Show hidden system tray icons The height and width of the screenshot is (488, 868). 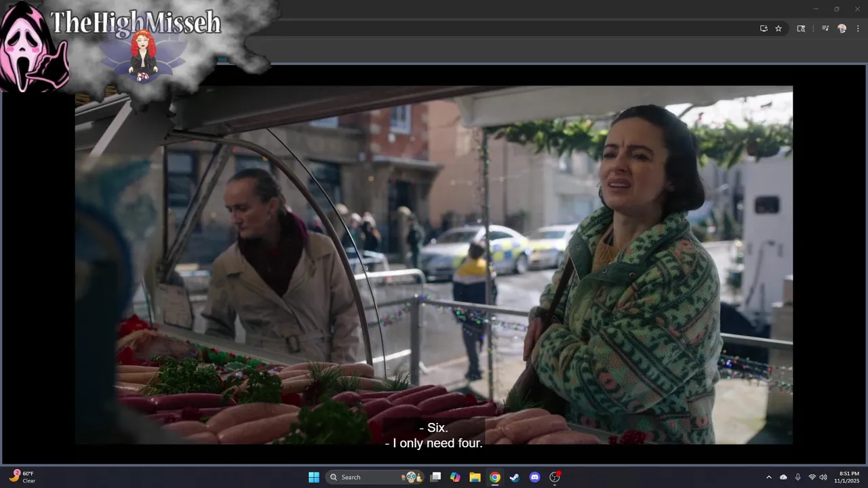pos(769,477)
